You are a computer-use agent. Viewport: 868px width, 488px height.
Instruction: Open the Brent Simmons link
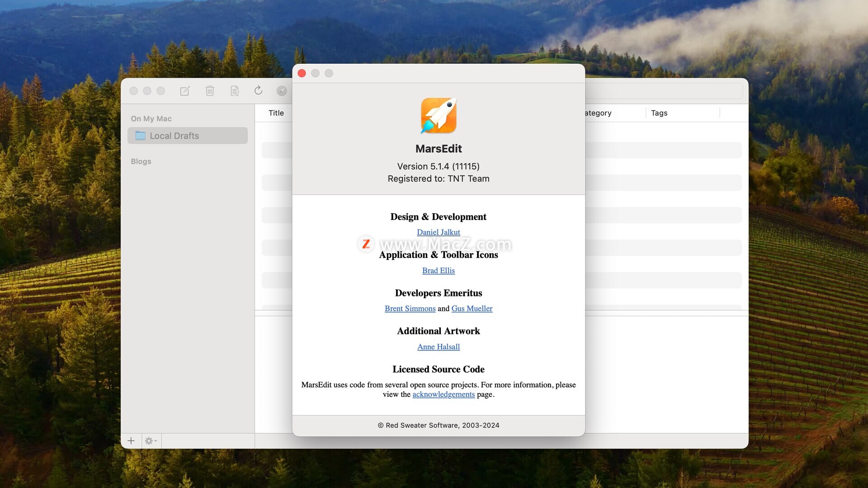[x=410, y=308]
